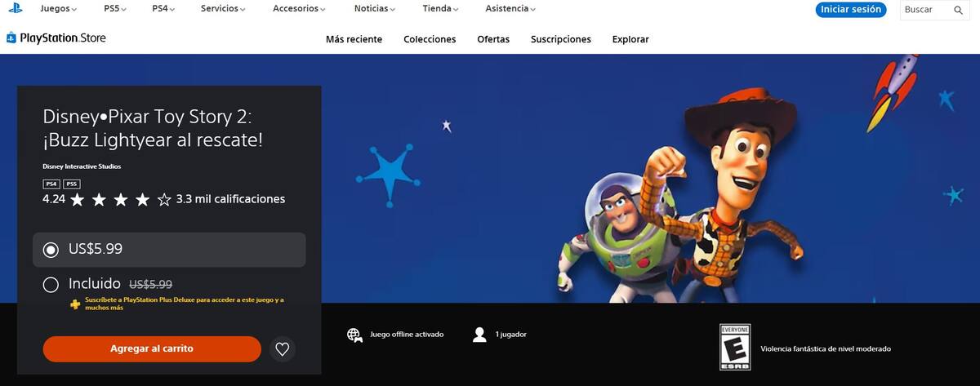Click the empty fifth rating star
Image resolution: width=980 pixels, height=386 pixels.
tap(164, 199)
